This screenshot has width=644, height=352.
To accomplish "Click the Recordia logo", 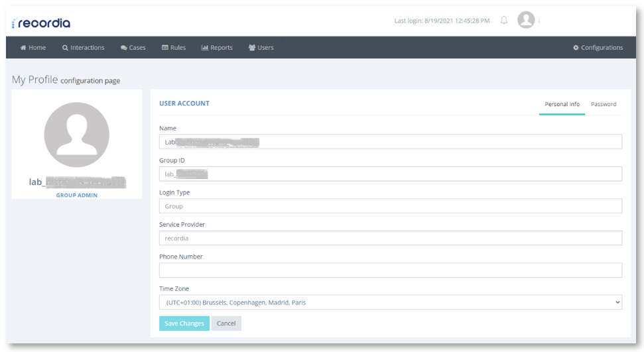I will (41, 23).
